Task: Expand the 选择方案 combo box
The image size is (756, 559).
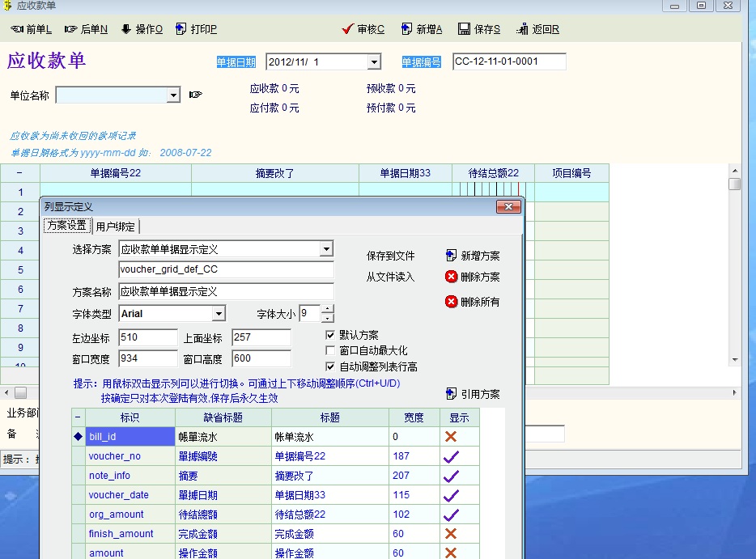Action: point(325,249)
